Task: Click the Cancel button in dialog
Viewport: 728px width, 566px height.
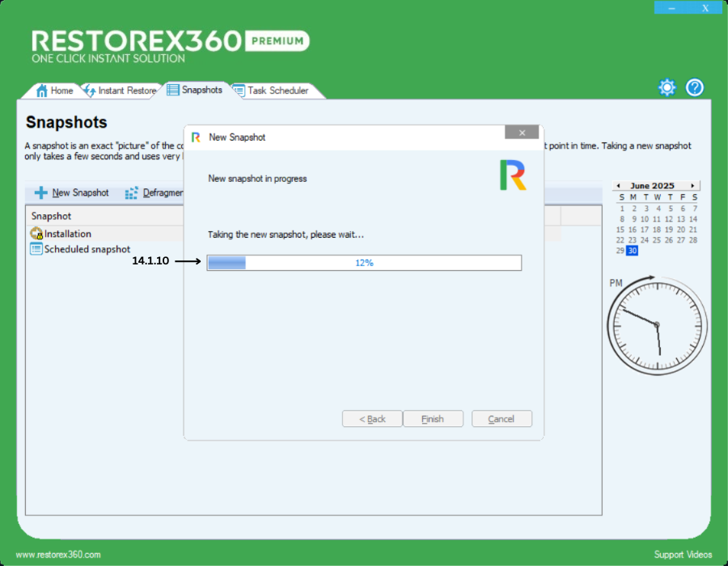Action: (x=502, y=419)
